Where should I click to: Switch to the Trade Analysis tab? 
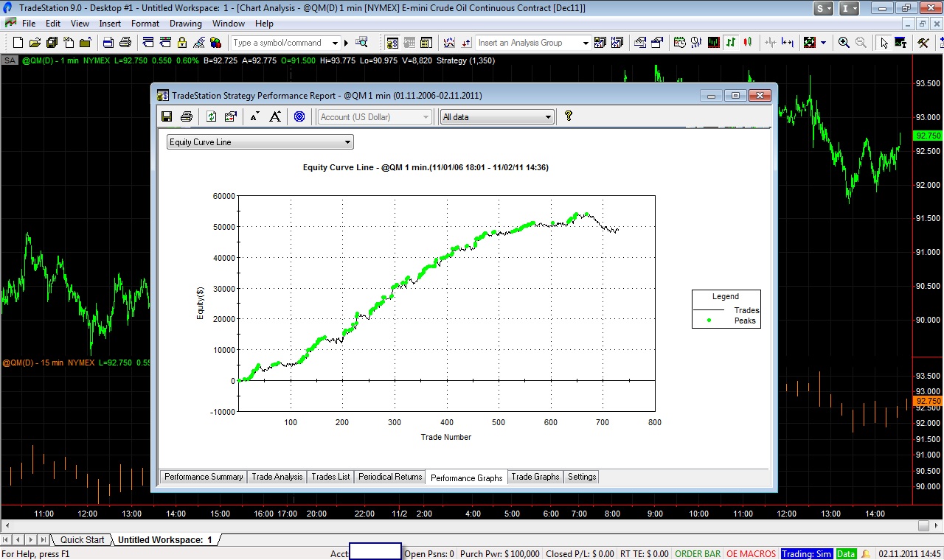point(277,477)
